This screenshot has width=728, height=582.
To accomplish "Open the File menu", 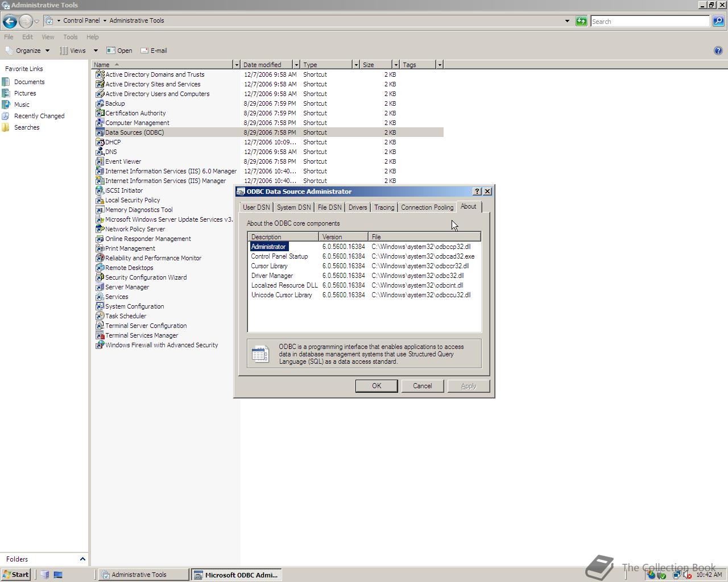I will pyautogui.click(x=9, y=37).
